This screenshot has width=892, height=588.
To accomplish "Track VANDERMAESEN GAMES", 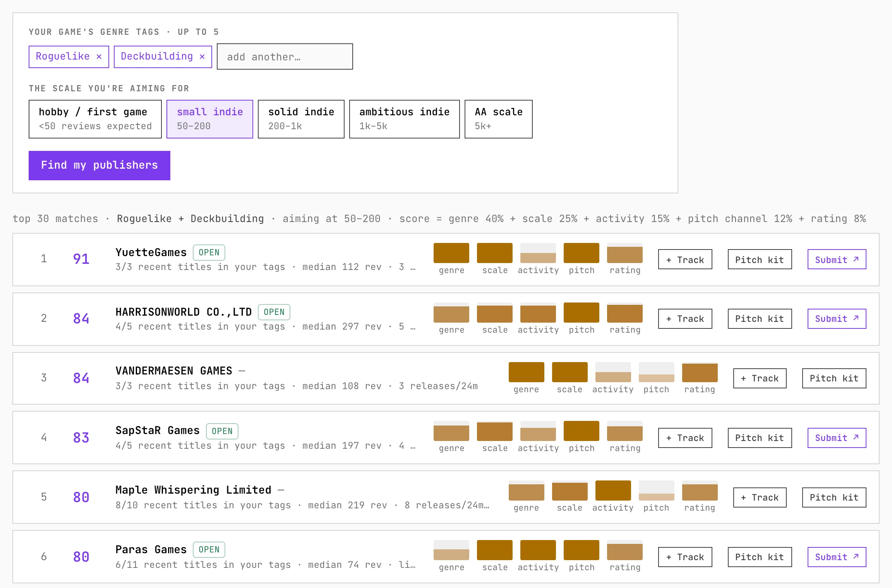I will pyautogui.click(x=760, y=378).
